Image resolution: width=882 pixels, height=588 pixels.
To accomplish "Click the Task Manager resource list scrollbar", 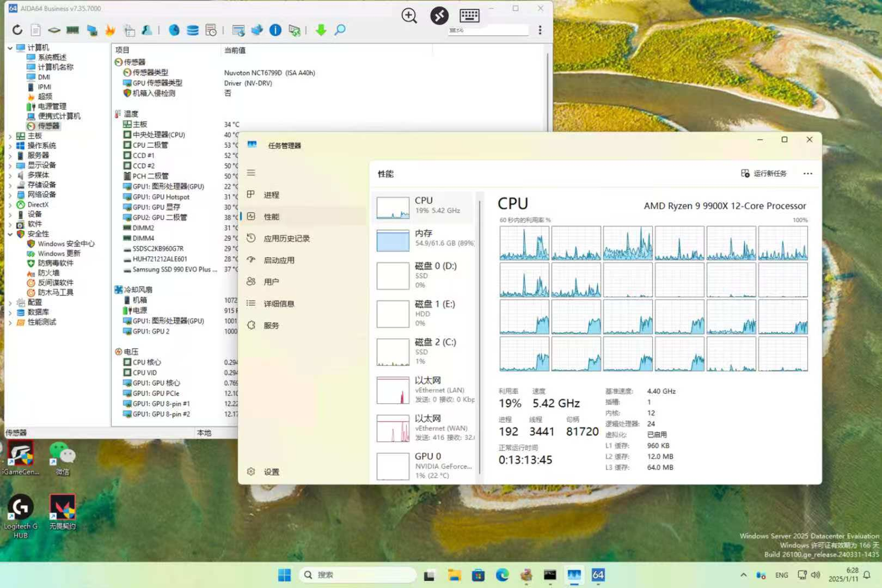I will [x=480, y=336].
